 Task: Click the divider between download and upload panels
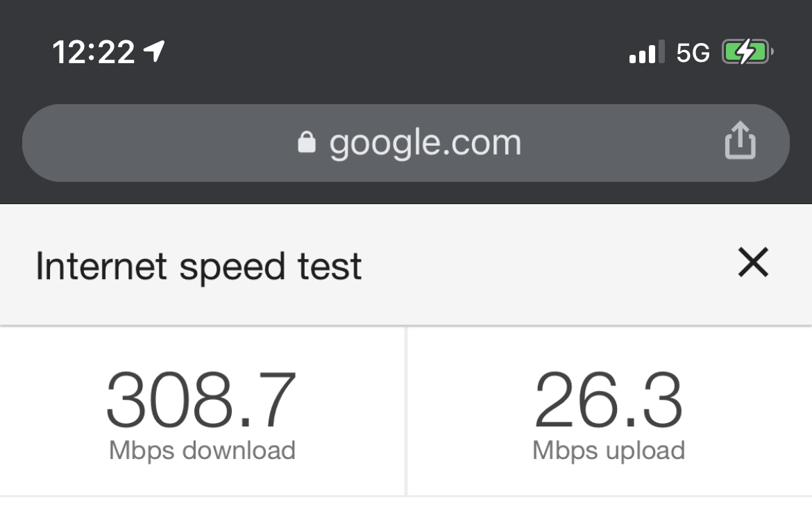point(406,411)
